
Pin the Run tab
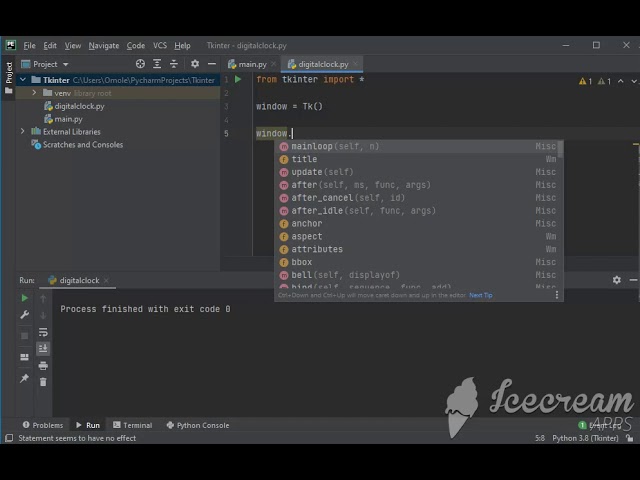pyautogui.click(x=24, y=378)
